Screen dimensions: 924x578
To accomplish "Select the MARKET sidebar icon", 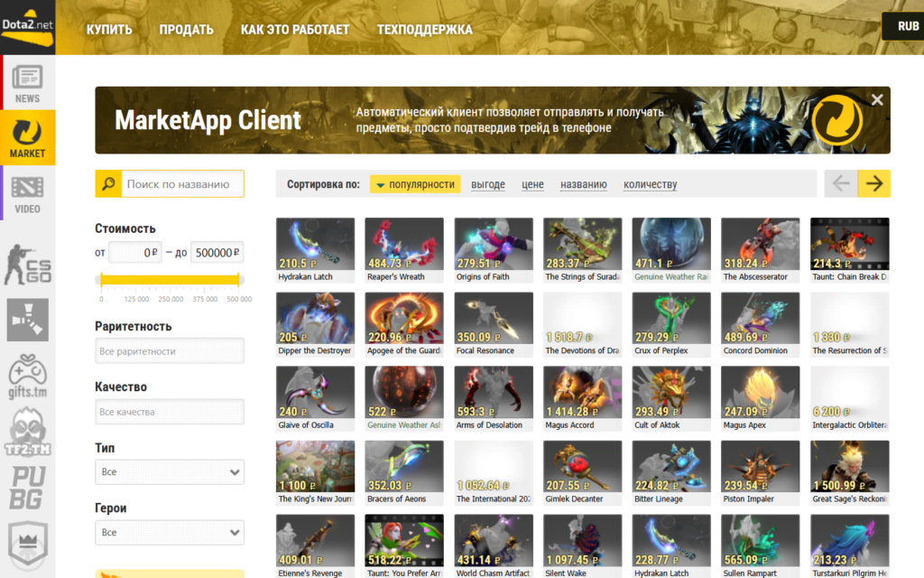I will pos(28,137).
